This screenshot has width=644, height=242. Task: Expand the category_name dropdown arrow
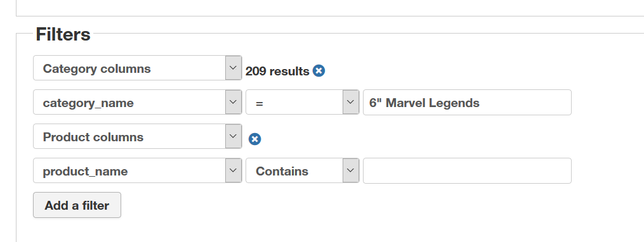click(233, 102)
